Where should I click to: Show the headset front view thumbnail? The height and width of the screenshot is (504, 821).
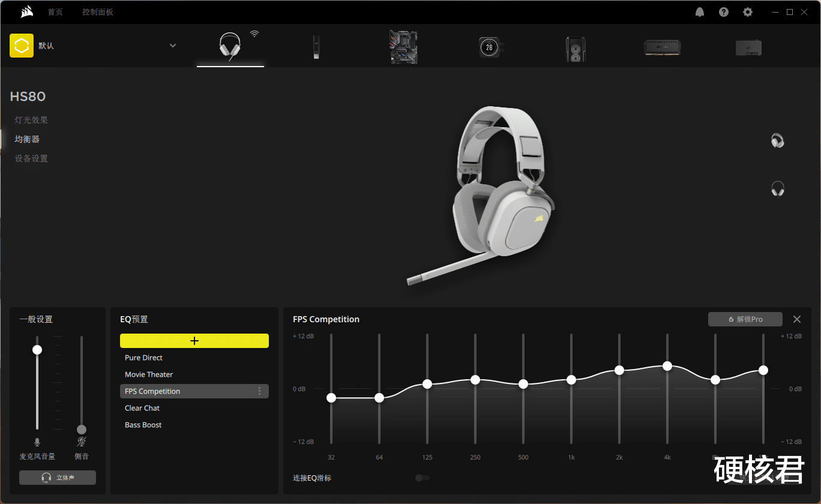[778, 189]
